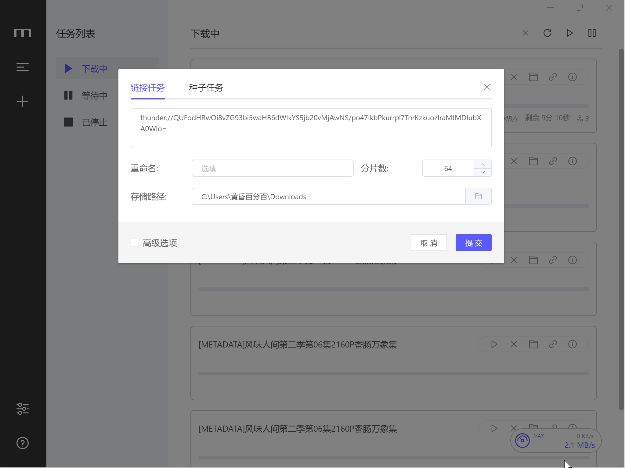This screenshot has height=468, width=625.
Task: Click the 分片数 value field showing 64
Action: (x=448, y=168)
